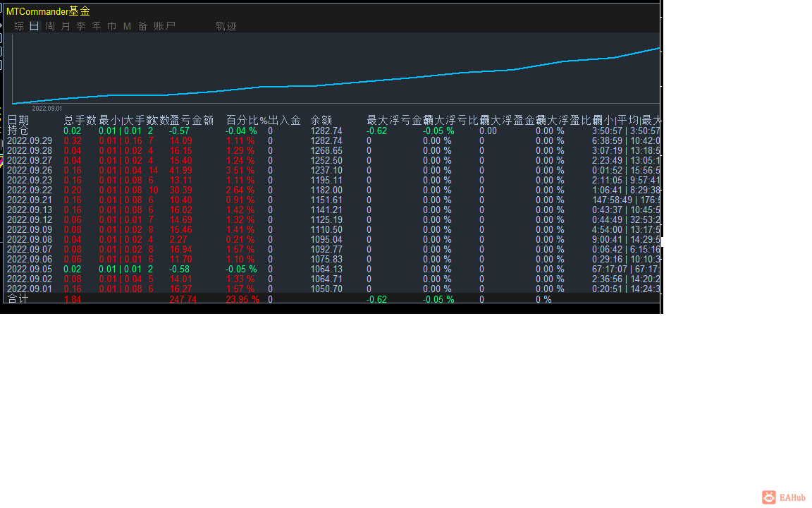Click chart date label 2022.09.01
Viewport: 812px width, 508px height.
pyautogui.click(x=47, y=109)
